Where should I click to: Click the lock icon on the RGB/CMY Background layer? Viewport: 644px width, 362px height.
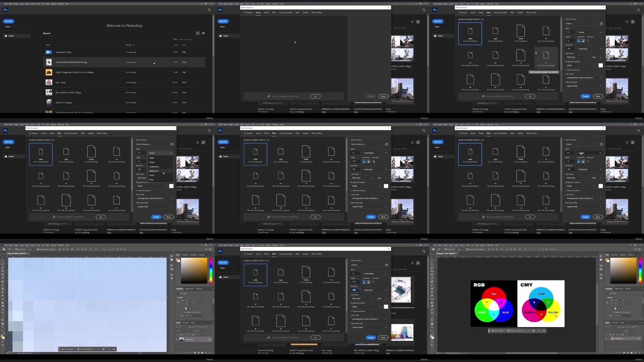639,338
